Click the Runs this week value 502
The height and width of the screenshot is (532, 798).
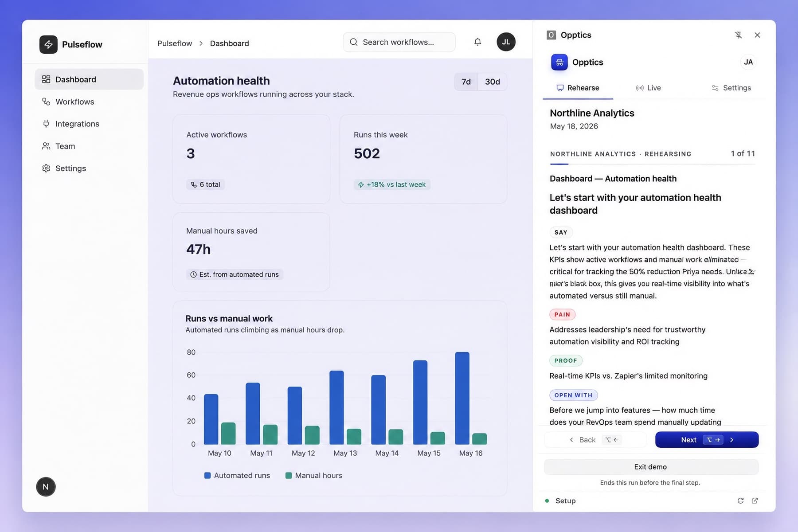tap(367, 153)
